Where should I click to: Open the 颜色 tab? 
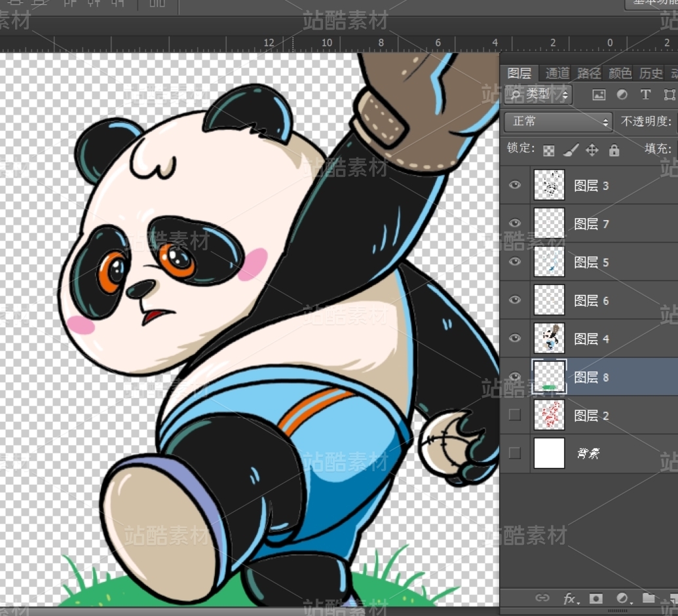pos(620,73)
